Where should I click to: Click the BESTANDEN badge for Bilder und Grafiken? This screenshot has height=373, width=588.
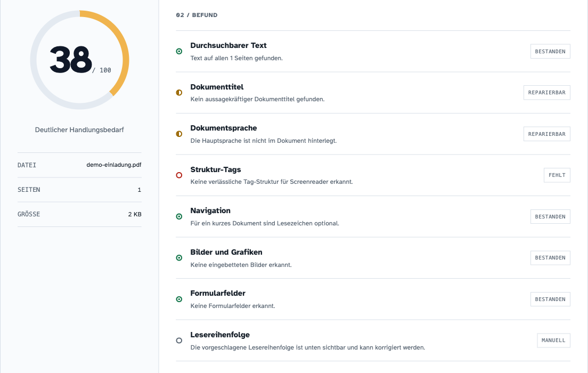tap(550, 258)
